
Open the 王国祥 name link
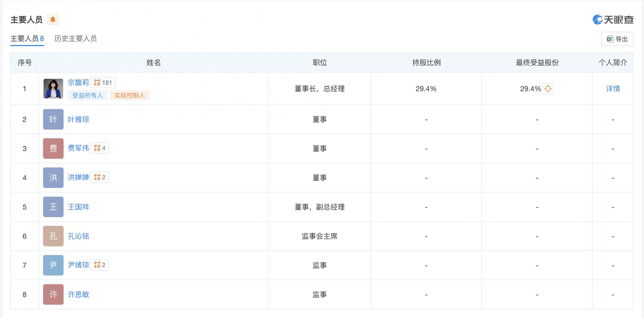78,207
